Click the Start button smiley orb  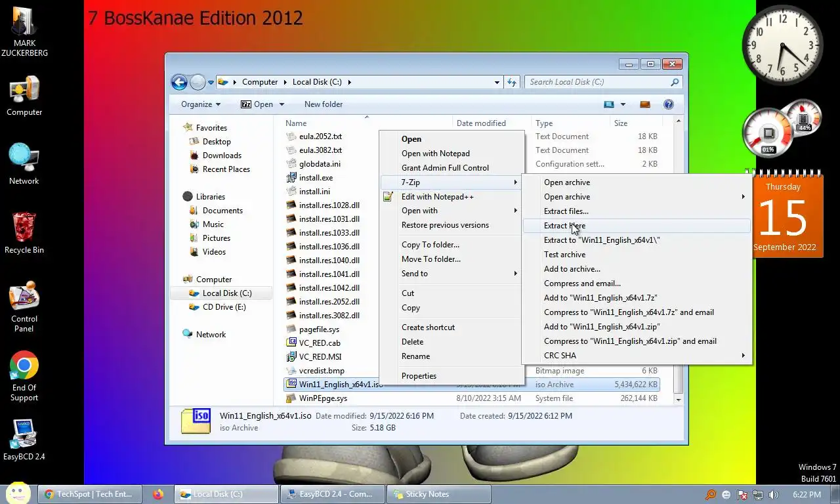18,493
